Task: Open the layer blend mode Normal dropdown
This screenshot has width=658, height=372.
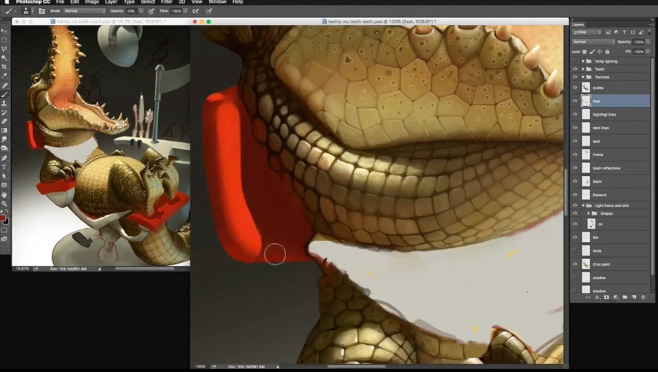Action: coord(593,42)
